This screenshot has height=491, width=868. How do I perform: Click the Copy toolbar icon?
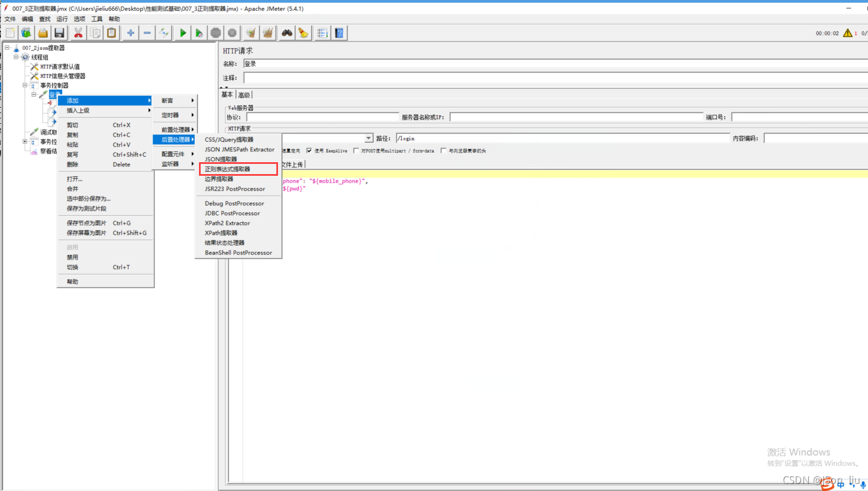(x=95, y=33)
